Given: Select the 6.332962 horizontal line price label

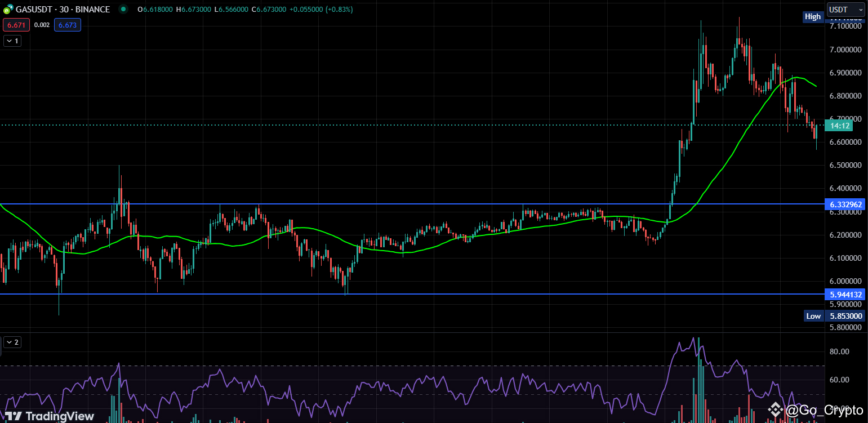Looking at the screenshot, I should (846, 204).
